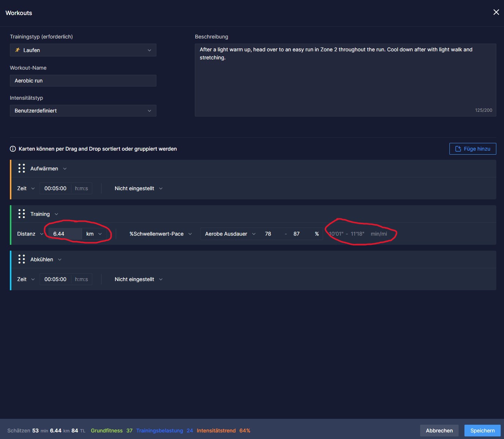The height and width of the screenshot is (439, 504).
Task: Click the drag handle on Aufwärmen card
Action: coord(22,169)
